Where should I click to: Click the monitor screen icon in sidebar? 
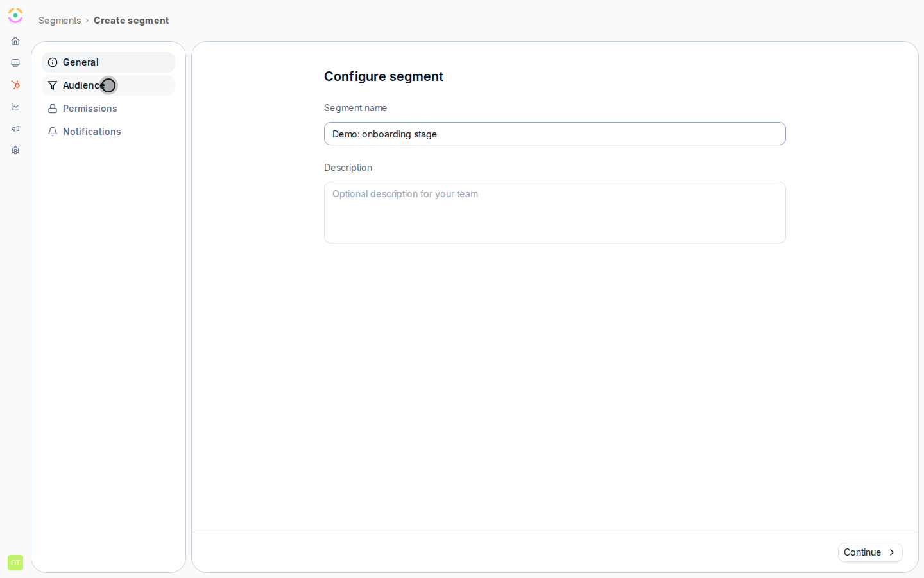point(15,63)
